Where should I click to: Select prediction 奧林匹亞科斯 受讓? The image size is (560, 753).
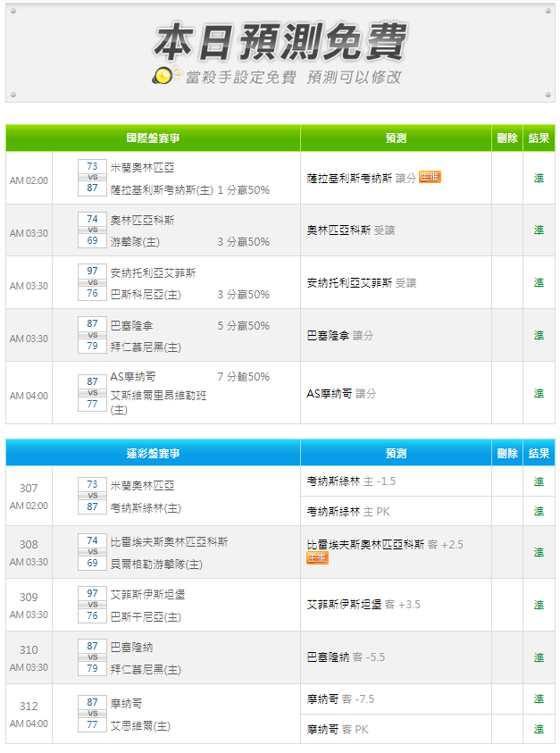pos(351,230)
